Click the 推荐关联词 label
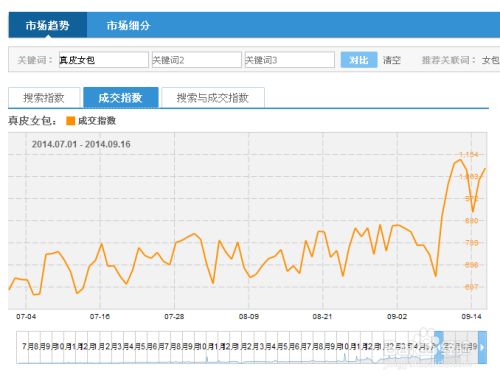 pyautogui.click(x=448, y=60)
